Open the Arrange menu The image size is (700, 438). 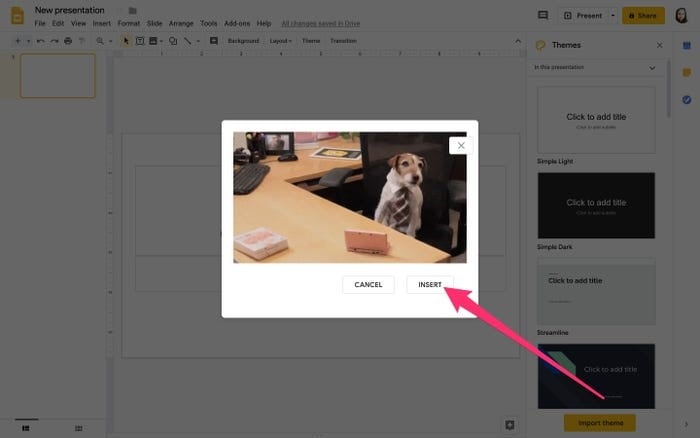click(181, 23)
